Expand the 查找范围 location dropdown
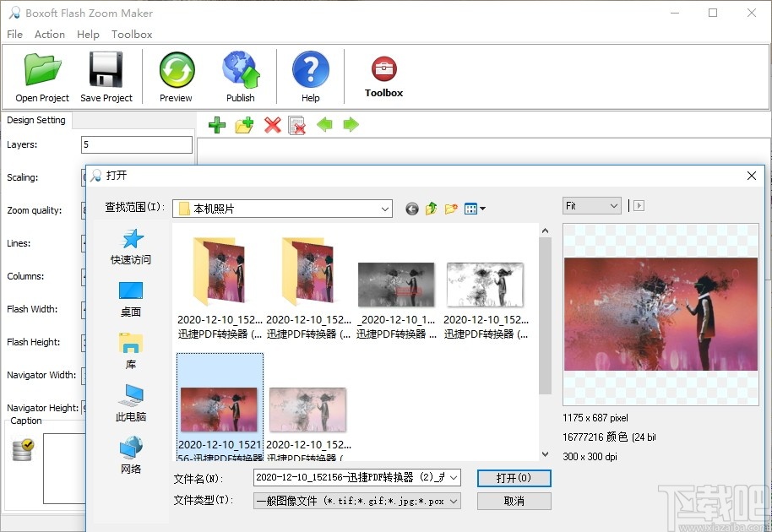The width and height of the screenshot is (772, 532). tap(385, 208)
